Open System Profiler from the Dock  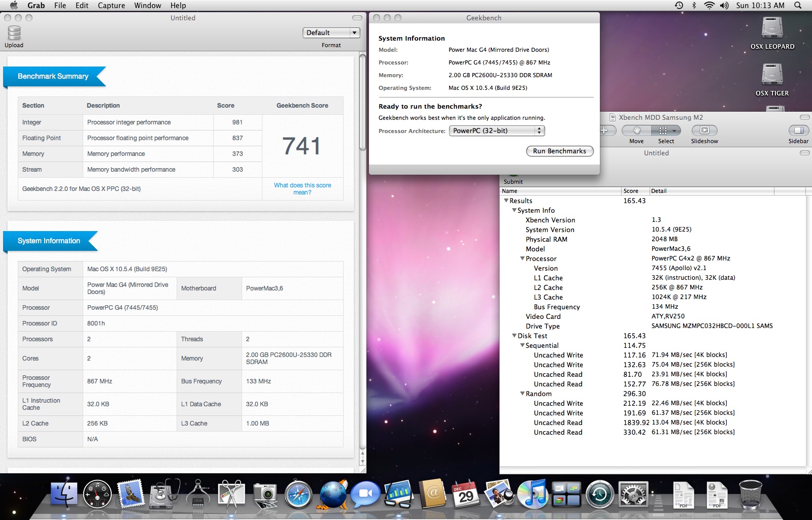coord(198,494)
